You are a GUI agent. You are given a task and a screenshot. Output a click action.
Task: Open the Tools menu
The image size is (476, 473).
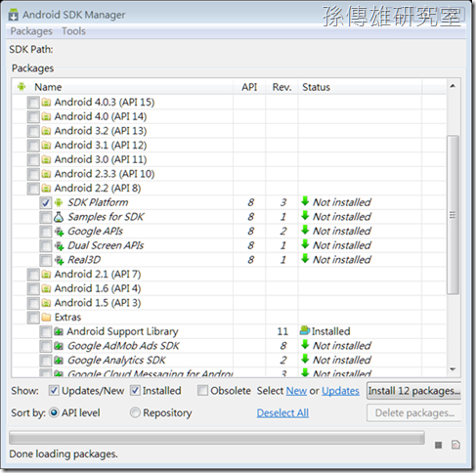click(x=73, y=31)
